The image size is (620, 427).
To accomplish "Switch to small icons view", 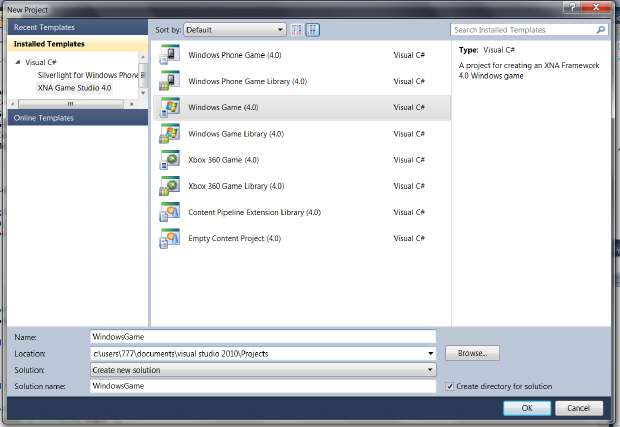I will tap(297, 30).
